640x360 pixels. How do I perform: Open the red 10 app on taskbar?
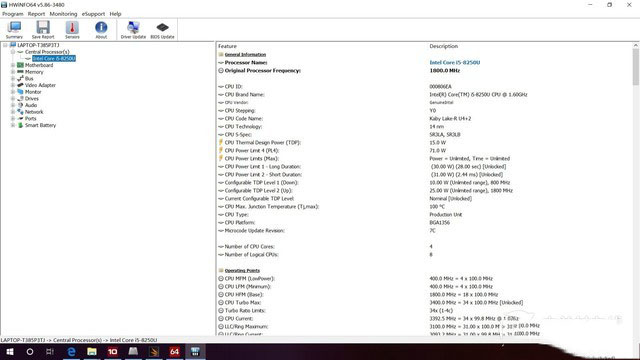(112, 351)
